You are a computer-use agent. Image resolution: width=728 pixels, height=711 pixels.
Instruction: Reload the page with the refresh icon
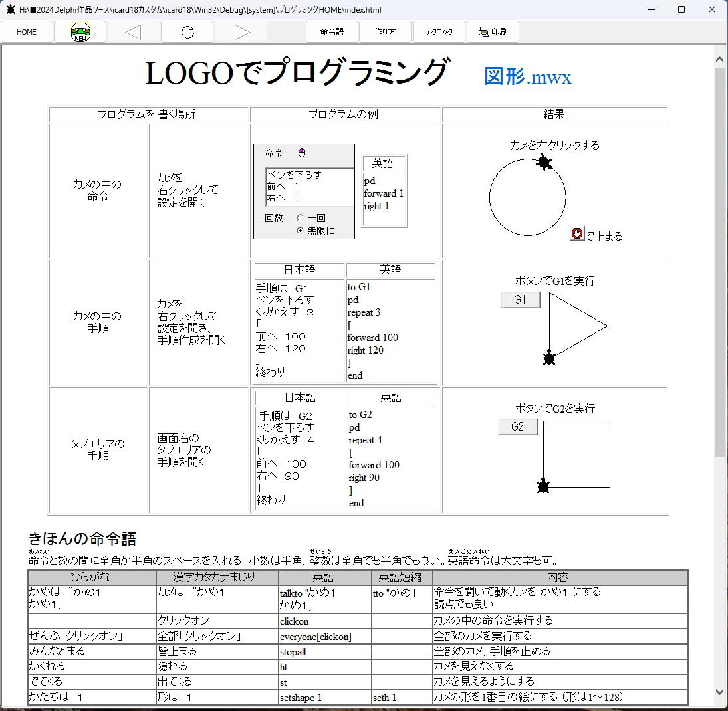coord(187,32)
